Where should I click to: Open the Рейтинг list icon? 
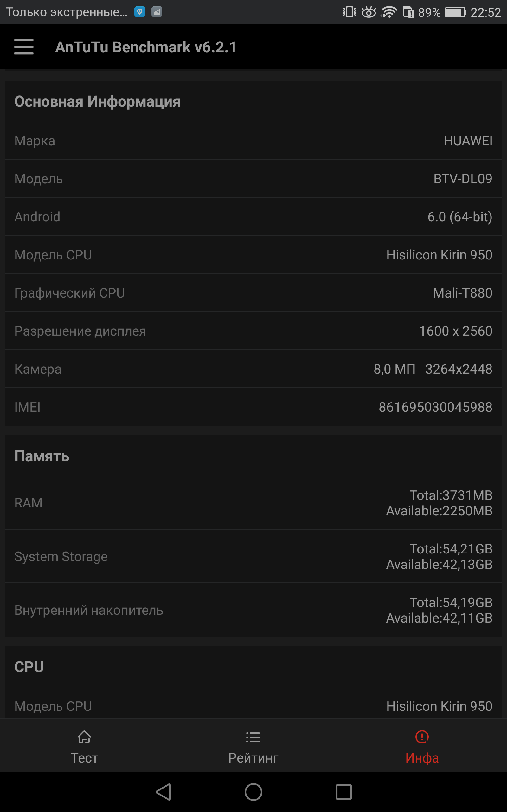click(x=253, y=737)
